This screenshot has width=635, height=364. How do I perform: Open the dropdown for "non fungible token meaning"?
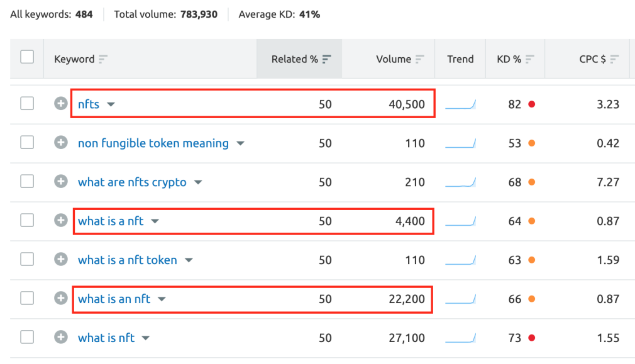tap(240, 143)
